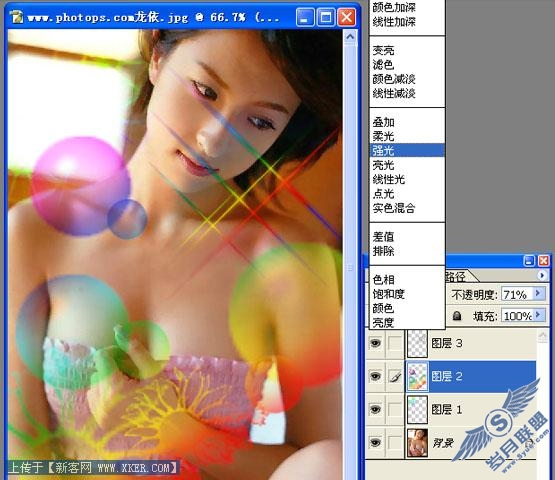Open 不透明度 opacity slider arrow
This screenshot has height=480, width=555.
[539, 293]
